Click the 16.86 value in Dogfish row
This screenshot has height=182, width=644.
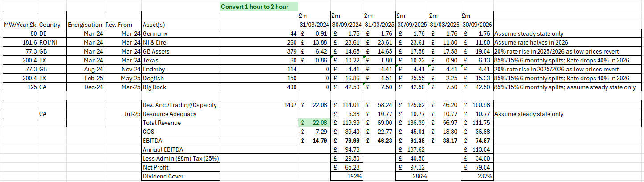pyautogui.click(x=346, y=78)
